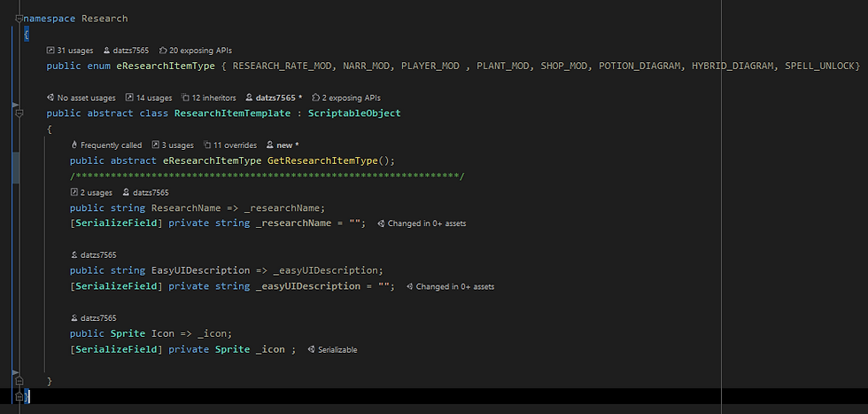Viewport: 868px width, 414px height.
Task: Click SerializeField attribute on the _easyUIDescription line
Action: (x=116, y=286)
